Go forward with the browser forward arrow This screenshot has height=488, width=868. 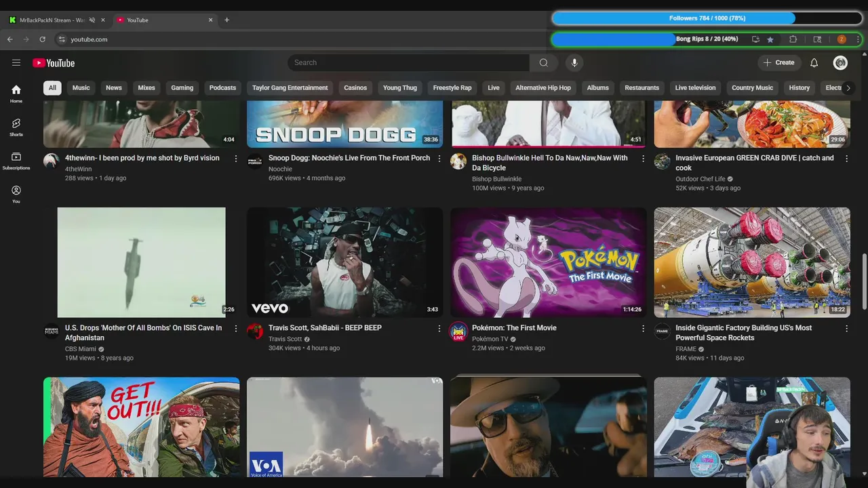click(26, 39)
